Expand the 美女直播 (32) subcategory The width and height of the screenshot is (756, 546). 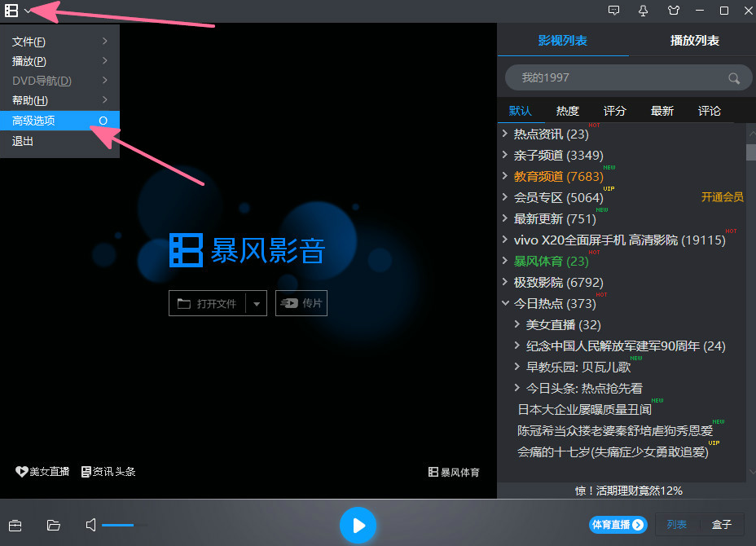516,324
